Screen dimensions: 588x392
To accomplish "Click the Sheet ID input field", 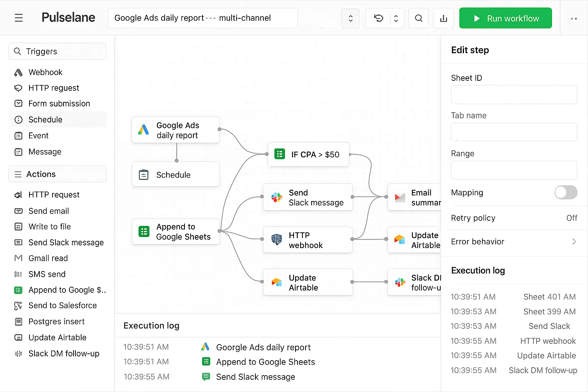I will coord(514,95).
